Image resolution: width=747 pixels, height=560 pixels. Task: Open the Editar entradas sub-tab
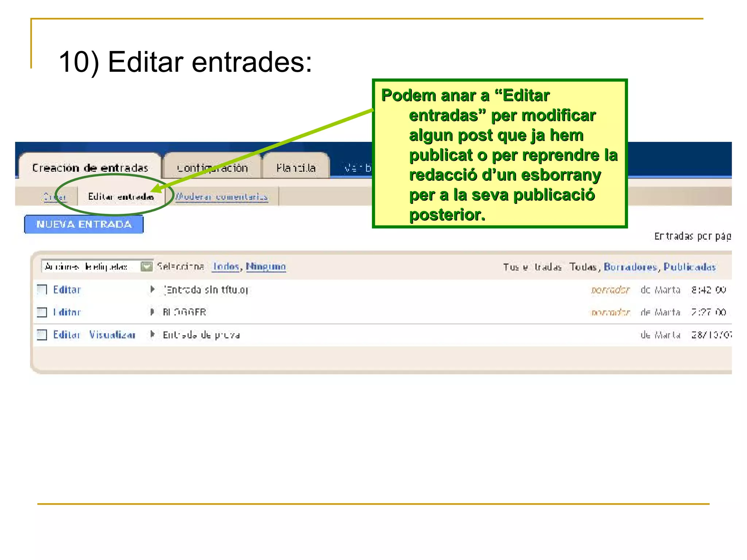coord(121,197)
